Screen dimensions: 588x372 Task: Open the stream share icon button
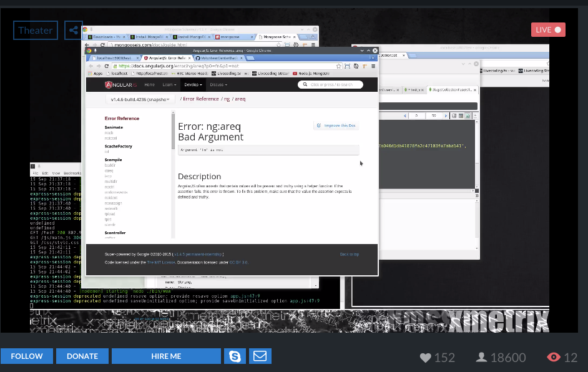coord(74,31)
